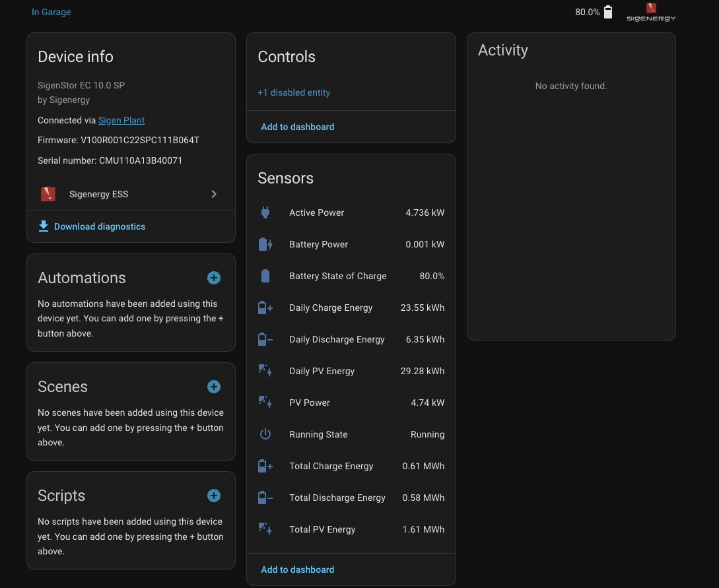The image size is (719, 588).
Task: Open the Sigenergy brand logo top right
Action: point(651,12)
